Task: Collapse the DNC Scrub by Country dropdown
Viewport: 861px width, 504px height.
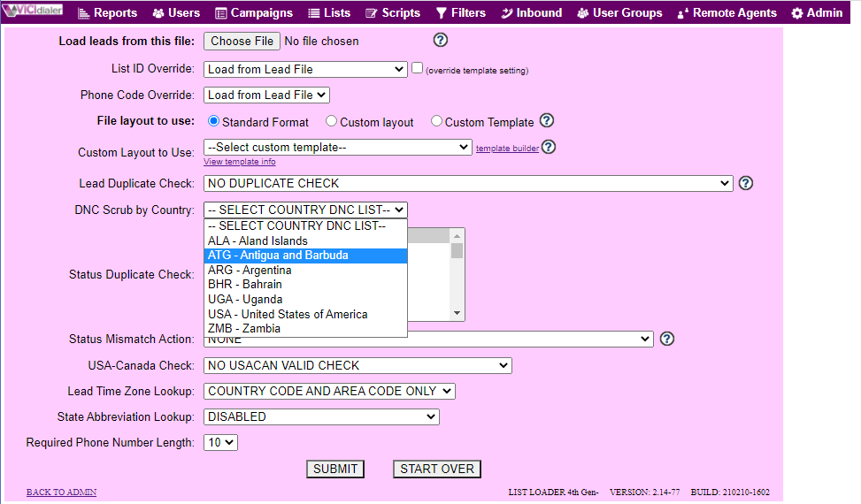Action: [306, 210]
